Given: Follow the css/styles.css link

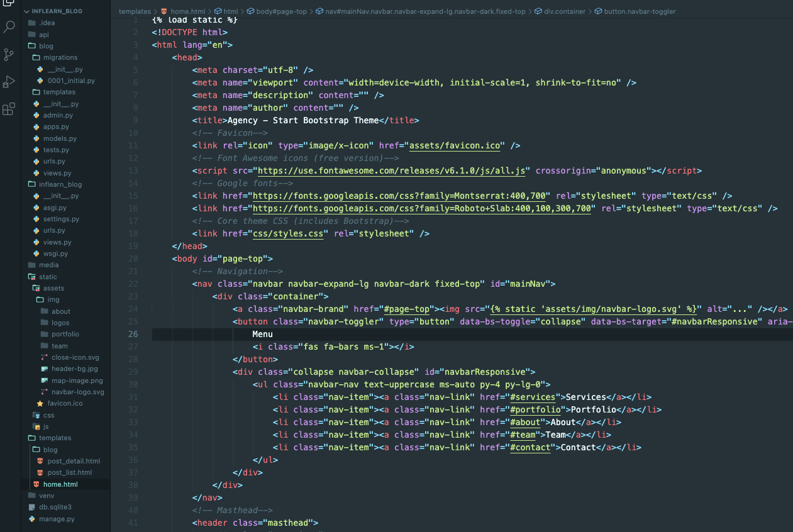Looking at the screenshot, I should tap(288, 233).
